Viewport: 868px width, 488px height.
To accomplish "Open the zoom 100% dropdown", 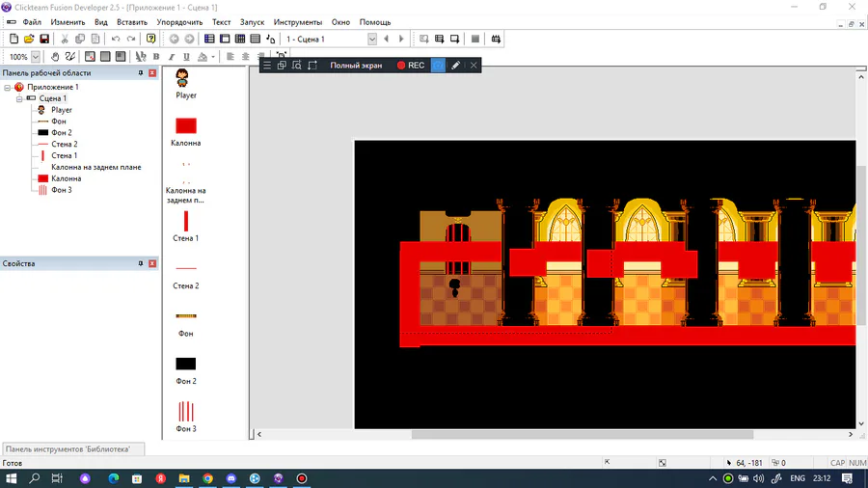I will (36, 57).
